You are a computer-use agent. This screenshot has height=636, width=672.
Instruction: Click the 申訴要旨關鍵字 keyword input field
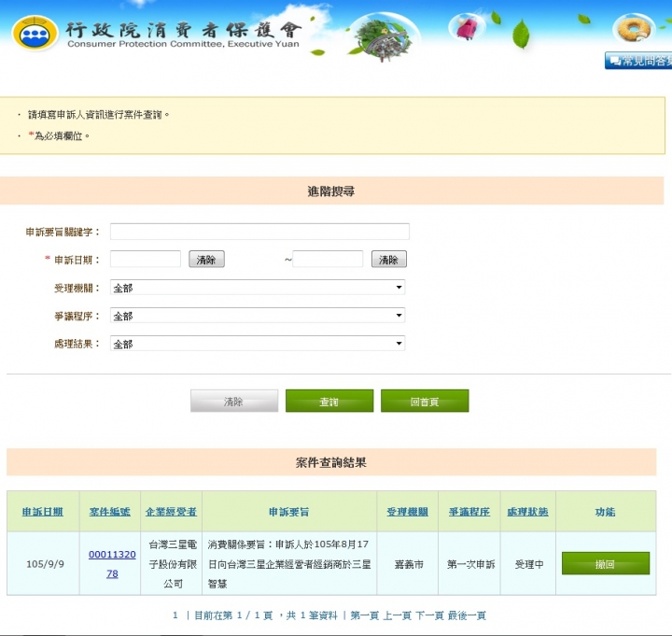click(259, 232)
